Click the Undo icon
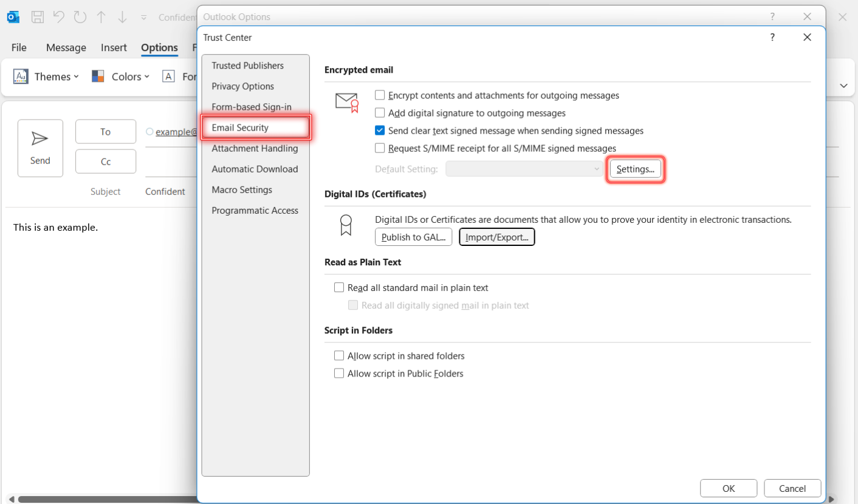The height and width of the screenshot is (504, 858). pos(58,17)
